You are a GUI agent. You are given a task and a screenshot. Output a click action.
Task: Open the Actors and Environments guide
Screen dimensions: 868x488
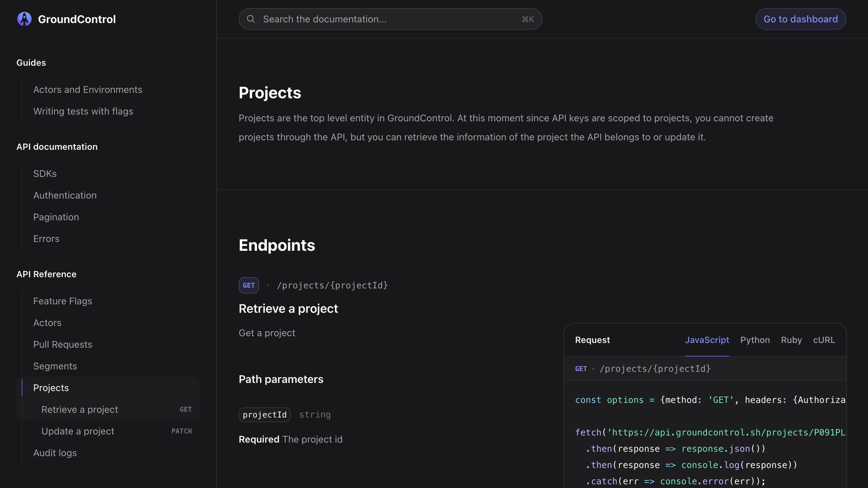click(x=88, y=89)
